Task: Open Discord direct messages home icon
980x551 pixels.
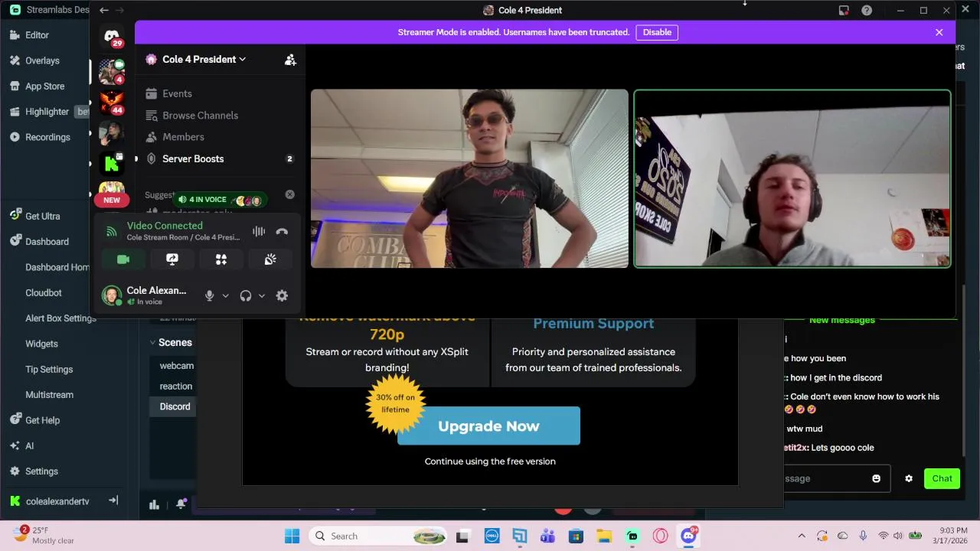Action: point(112,35)
